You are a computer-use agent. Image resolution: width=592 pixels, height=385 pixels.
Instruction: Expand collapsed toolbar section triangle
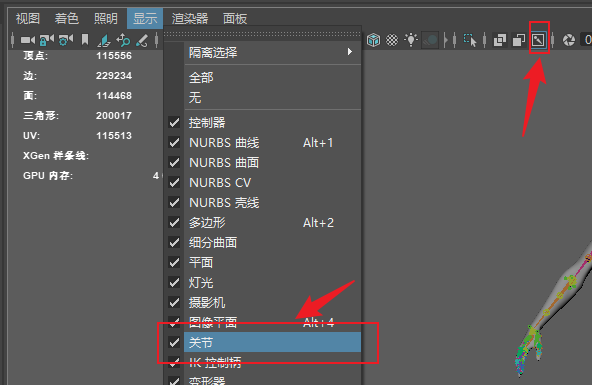[x=446, y=40]
